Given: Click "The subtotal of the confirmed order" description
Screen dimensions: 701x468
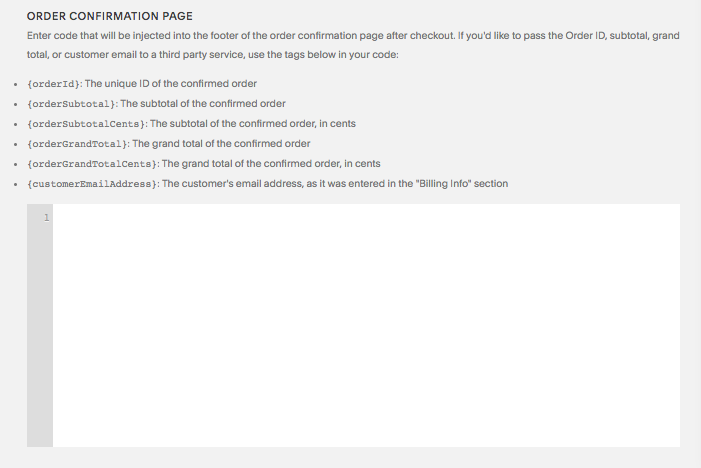Looking at the screenshot, I should pyautogui.click(x=203, y=104).
